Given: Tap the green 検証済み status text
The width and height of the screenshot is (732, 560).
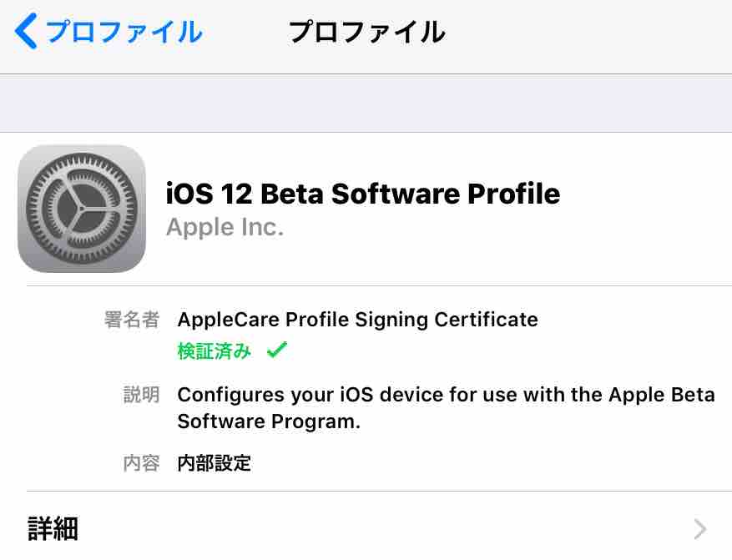Looking at the screenshot, I should 215,351.
